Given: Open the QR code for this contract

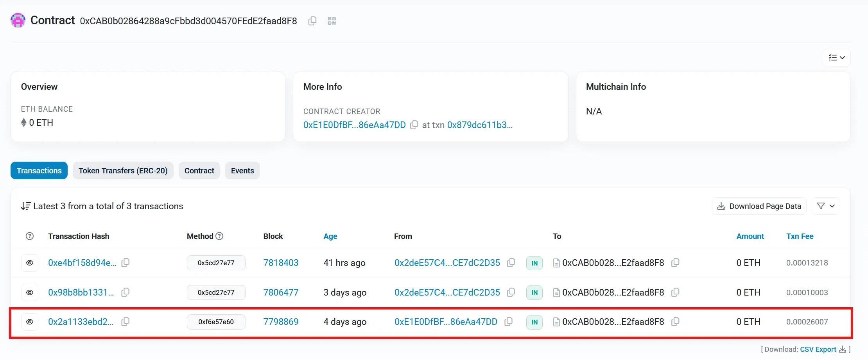Looking at the screenshot, I should (x=332, y=21).
